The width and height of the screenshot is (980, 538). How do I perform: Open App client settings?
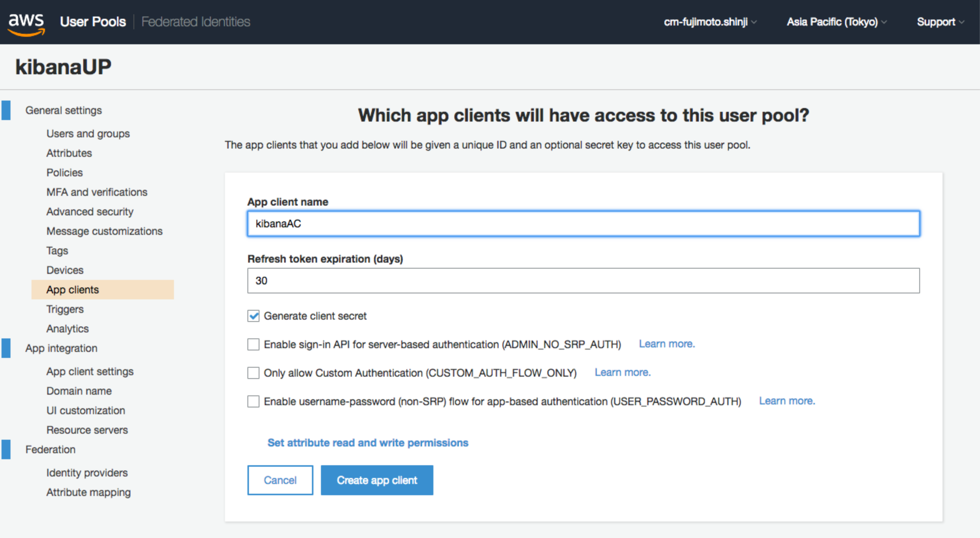90,372
